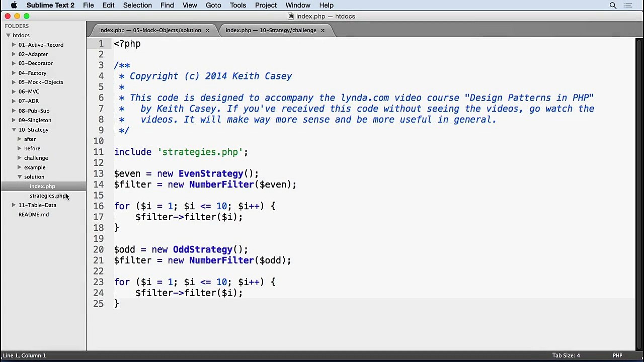
Task: Open the View menu
Action: coord(190,6)
